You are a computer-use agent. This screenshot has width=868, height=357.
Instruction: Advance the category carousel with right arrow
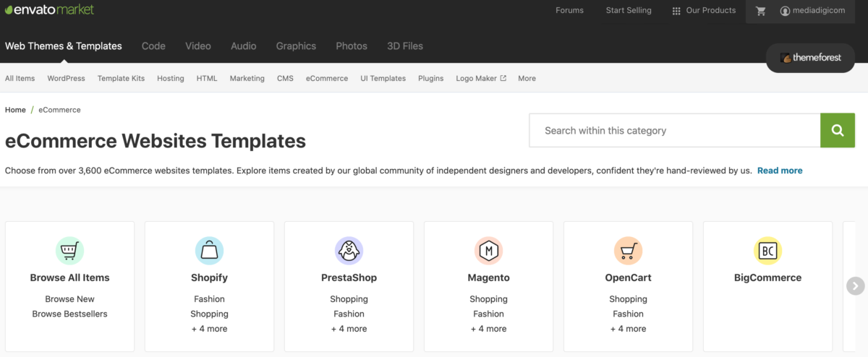click(855, 286)
